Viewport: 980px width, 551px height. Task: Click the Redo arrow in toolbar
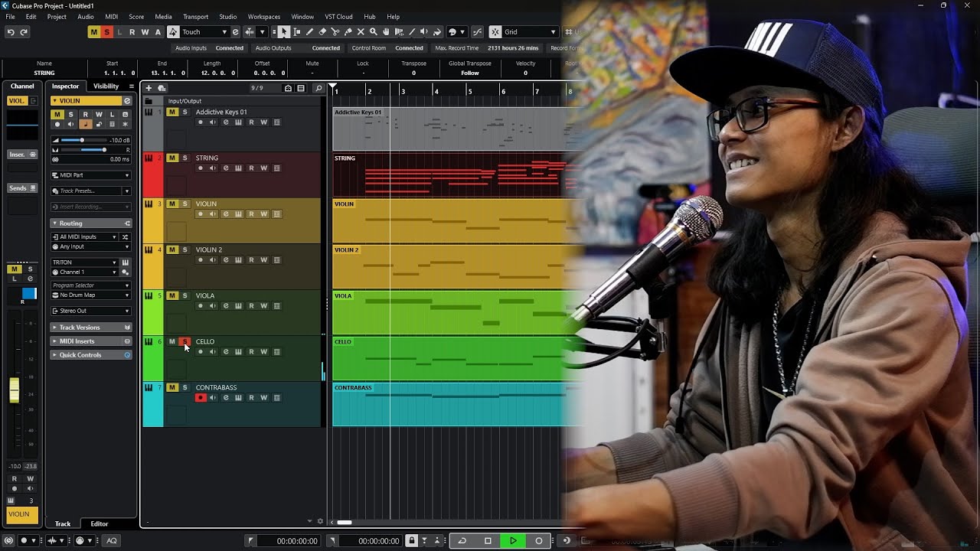click(x=24, y=32)
